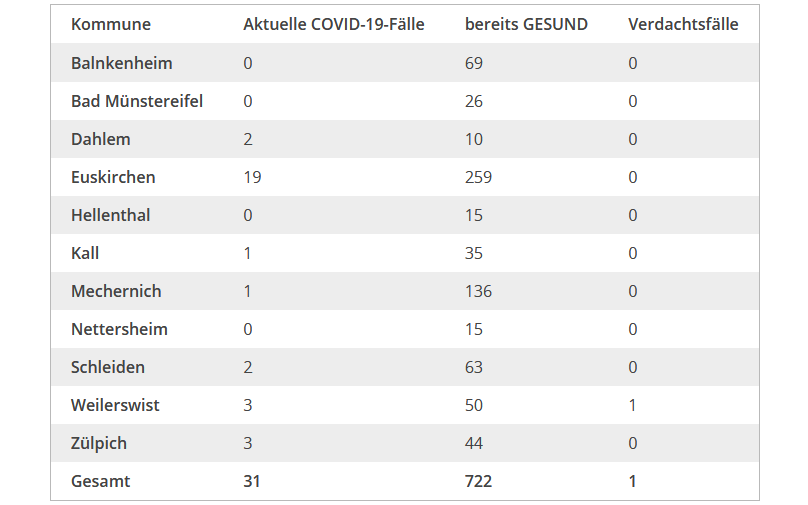Select the Bad Münstereifel row label
The height and width of the screenshot is (505, 808).
coord(137,101)
